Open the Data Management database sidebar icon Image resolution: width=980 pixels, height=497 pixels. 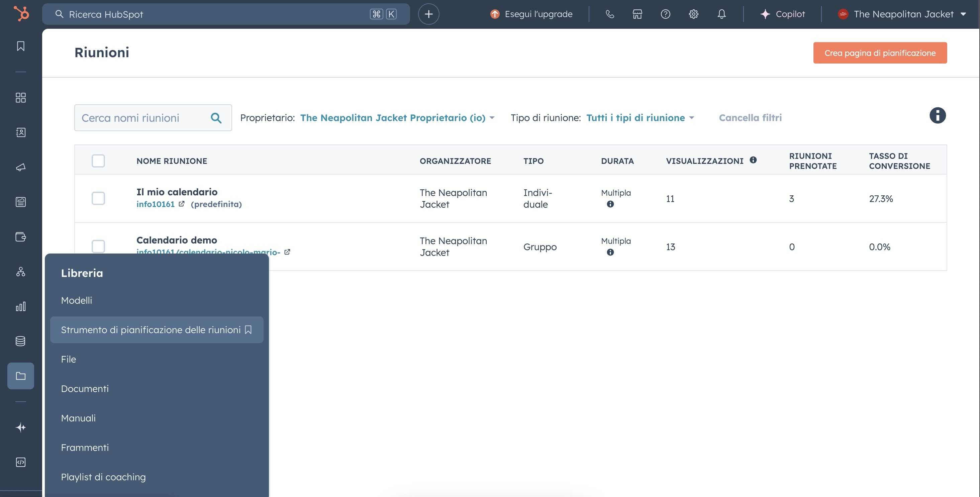click(20, 341)
